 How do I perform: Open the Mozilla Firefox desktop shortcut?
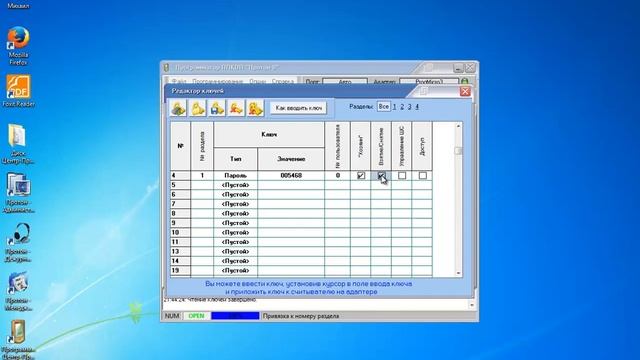pos(18,46)
